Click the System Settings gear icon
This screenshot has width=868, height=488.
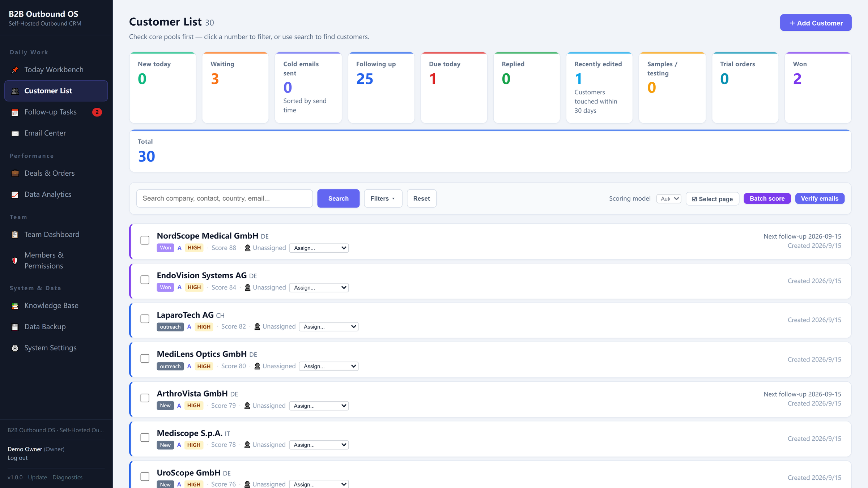15,348
